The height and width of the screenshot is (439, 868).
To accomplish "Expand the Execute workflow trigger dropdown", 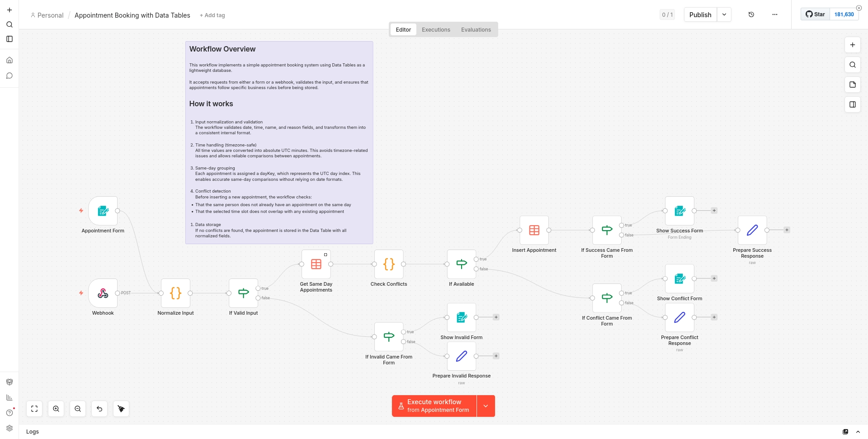I will 486,406.
